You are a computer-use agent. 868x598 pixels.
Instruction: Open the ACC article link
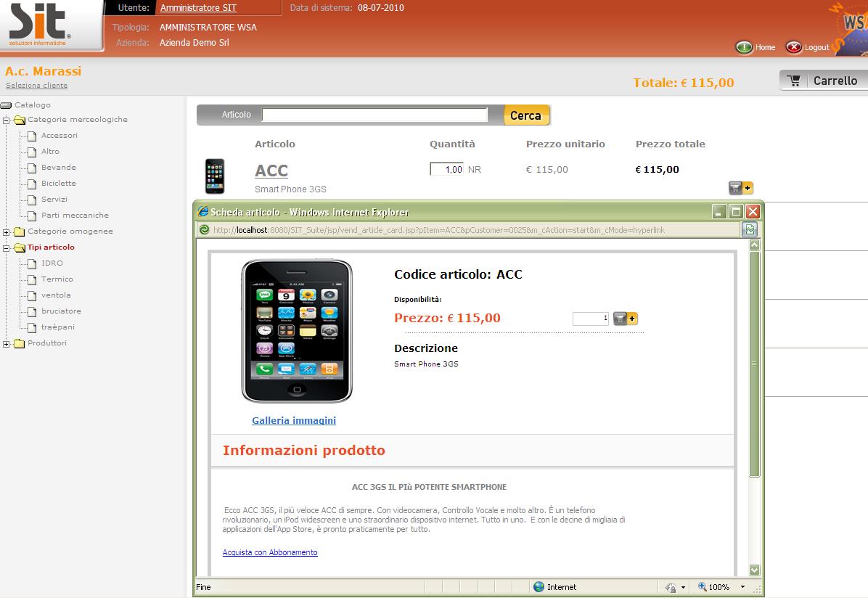click(x=271, y=171)
